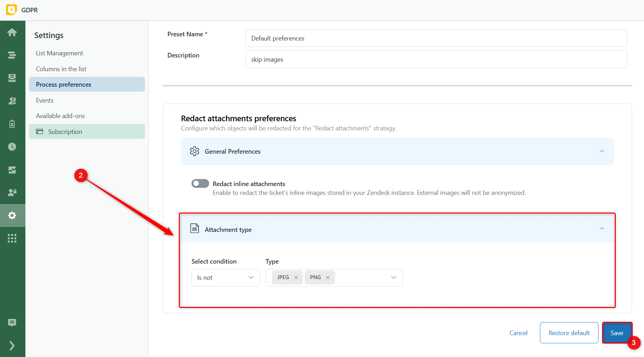Open the settings gear sidebar icon
The image size is (644, 357).
(12, 215)
